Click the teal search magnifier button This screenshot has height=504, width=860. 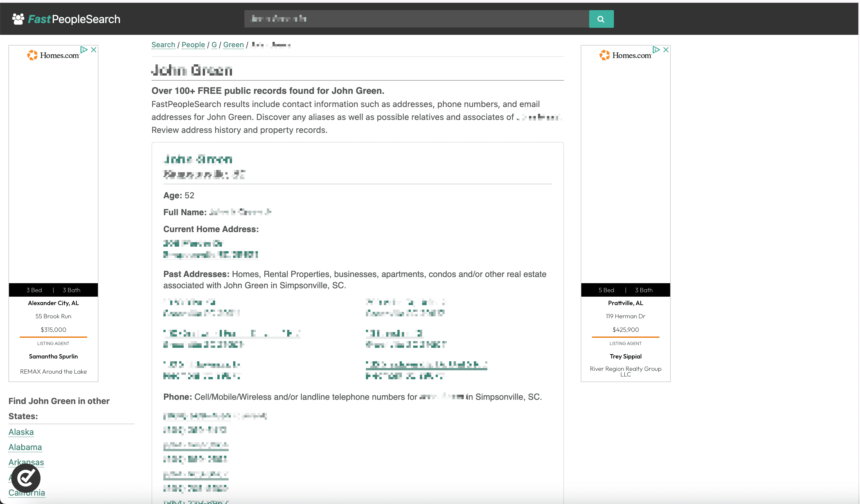click(x=601, y=19)
